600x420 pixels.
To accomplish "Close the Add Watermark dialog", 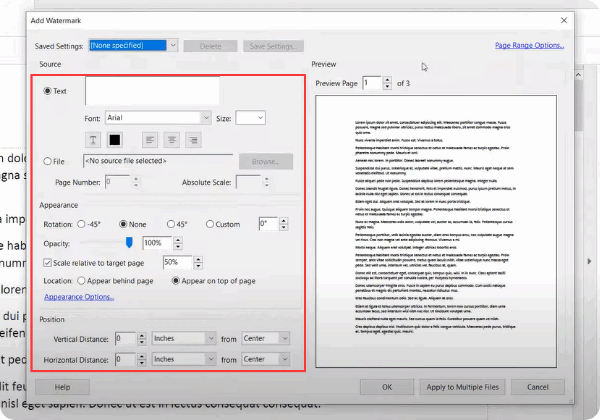I will coord(564,20).
